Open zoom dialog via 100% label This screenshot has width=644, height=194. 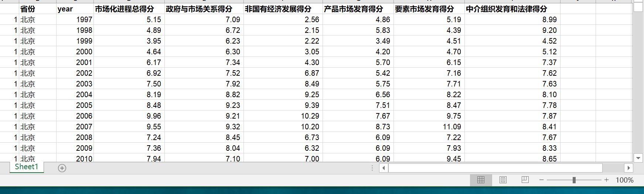624,180
